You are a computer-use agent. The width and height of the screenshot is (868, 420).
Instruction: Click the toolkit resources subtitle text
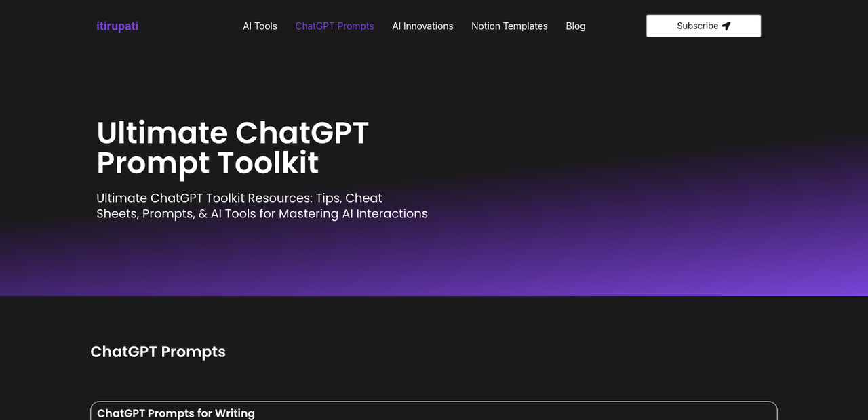(x=262, y=206)
